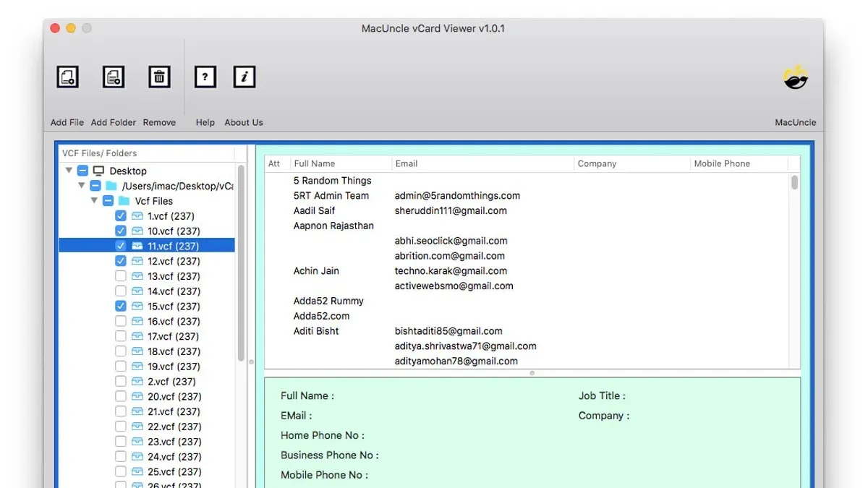
Task: Check the 17.vcf checkbox
Action: (x=121, y=336)
